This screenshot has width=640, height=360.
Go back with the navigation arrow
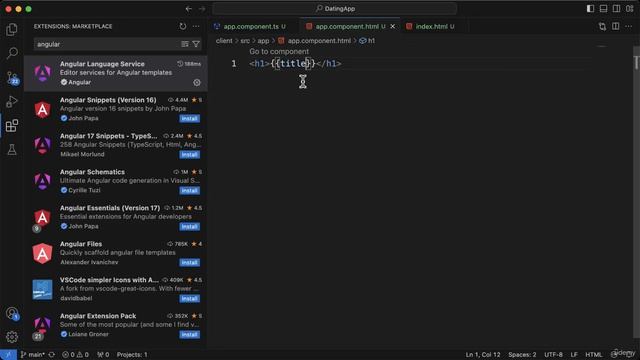(189, 9)
